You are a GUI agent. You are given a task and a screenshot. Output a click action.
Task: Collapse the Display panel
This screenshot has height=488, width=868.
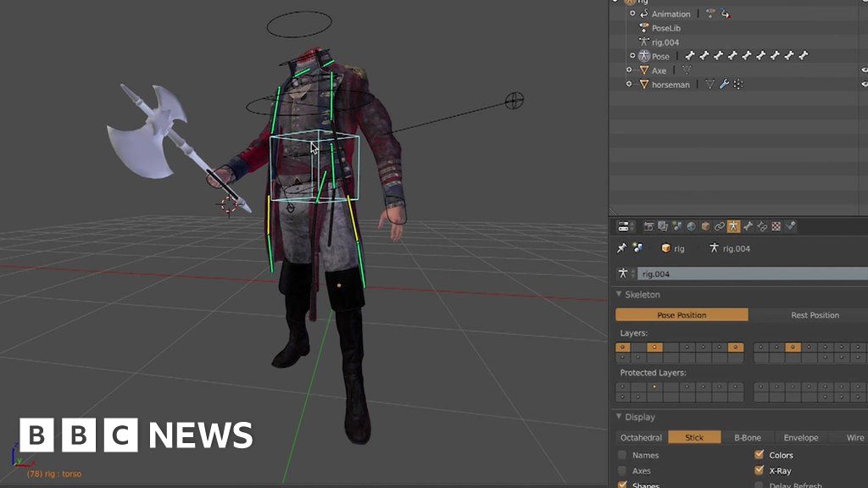tap(619, 417)
